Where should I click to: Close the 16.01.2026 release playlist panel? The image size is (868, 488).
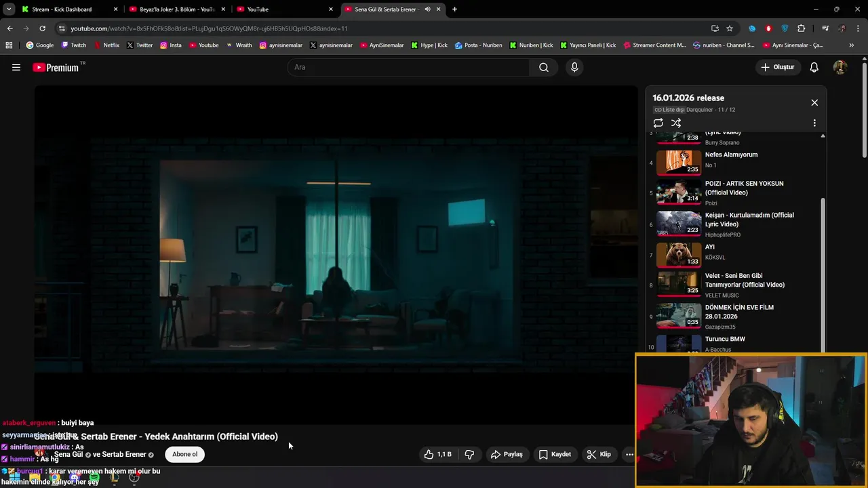814,102
